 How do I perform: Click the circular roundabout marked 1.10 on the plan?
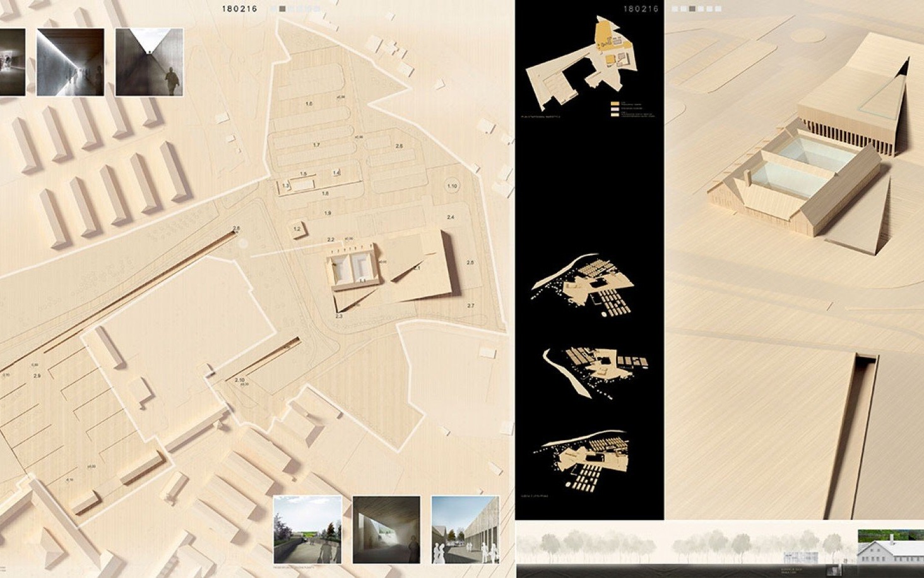pos(452,185)
